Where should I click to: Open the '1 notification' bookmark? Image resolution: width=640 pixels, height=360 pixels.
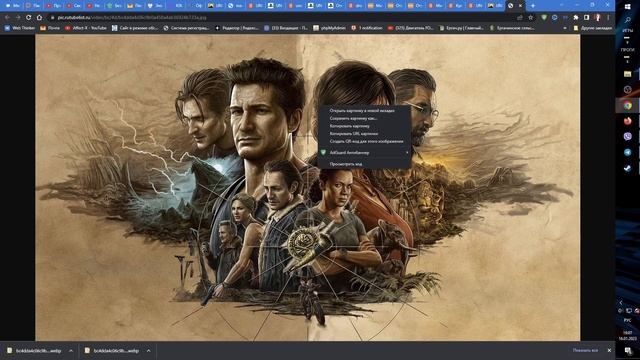coord(367,28)
